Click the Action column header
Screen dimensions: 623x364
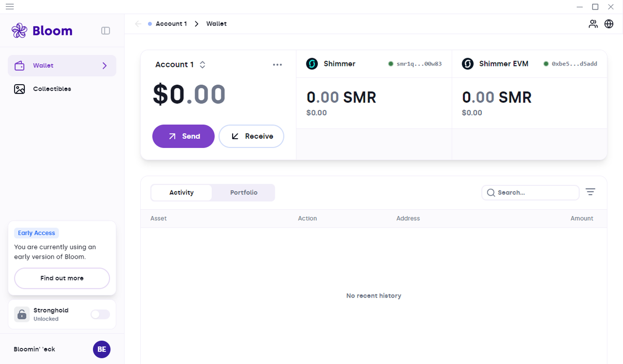point(307,219)
